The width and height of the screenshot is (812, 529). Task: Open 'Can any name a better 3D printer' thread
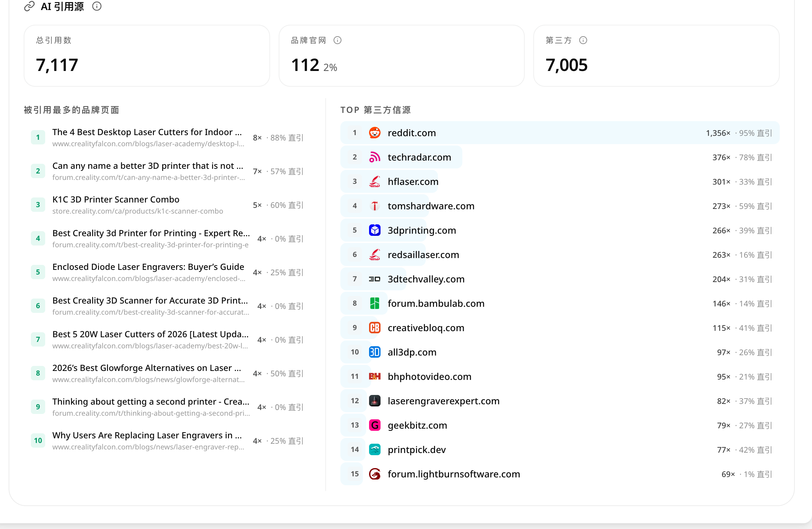pyautogui.click(x=148, y=166)
